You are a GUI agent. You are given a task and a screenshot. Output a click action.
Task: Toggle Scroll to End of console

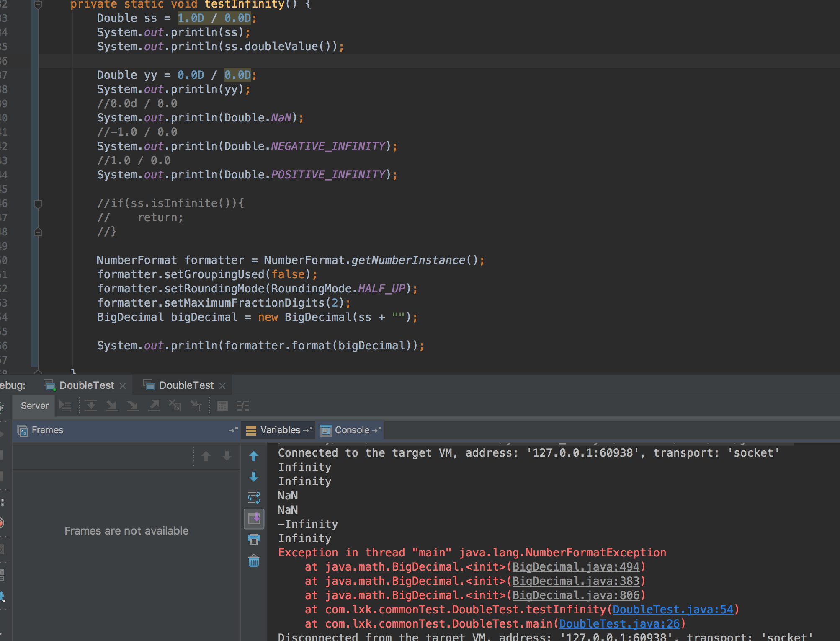(254, 519)
